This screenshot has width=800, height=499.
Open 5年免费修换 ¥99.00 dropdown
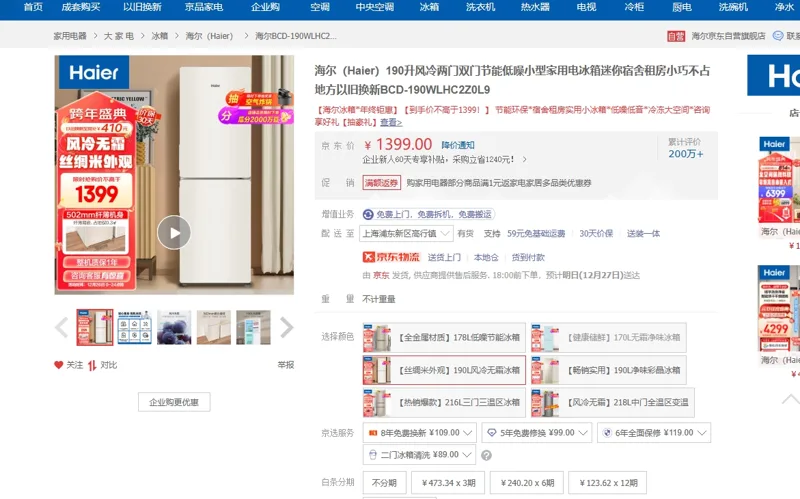(537, 433)
